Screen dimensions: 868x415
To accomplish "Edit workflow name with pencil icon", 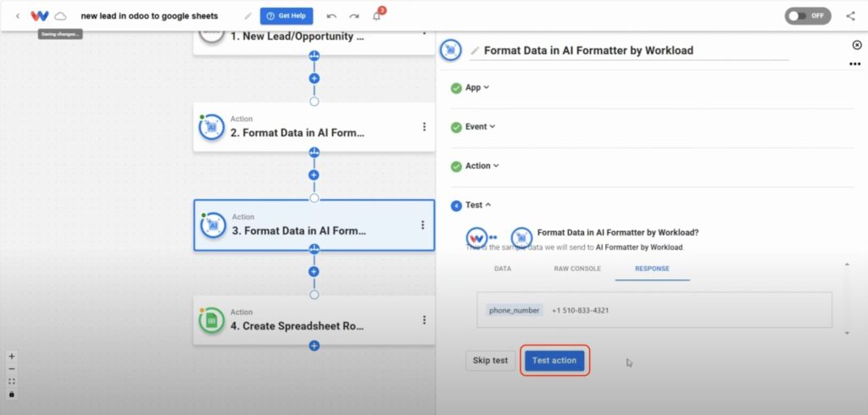I will (x=248, y=16).
